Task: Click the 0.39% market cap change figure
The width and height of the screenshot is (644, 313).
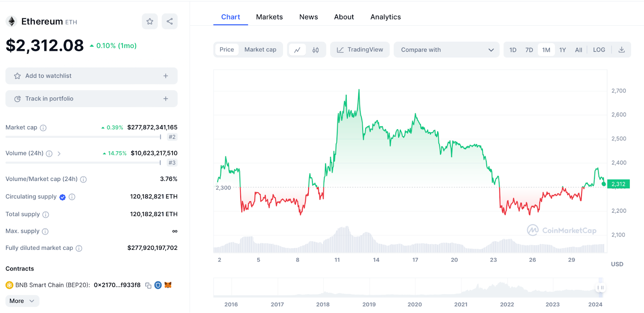Action: (x=112, y=128)
